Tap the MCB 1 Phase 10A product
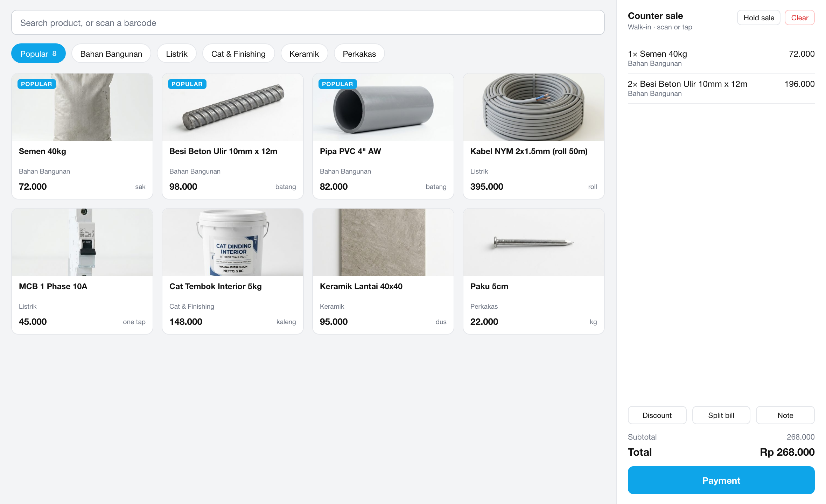The height and width of the screenshot is (504, 826). tap(82, 271)
